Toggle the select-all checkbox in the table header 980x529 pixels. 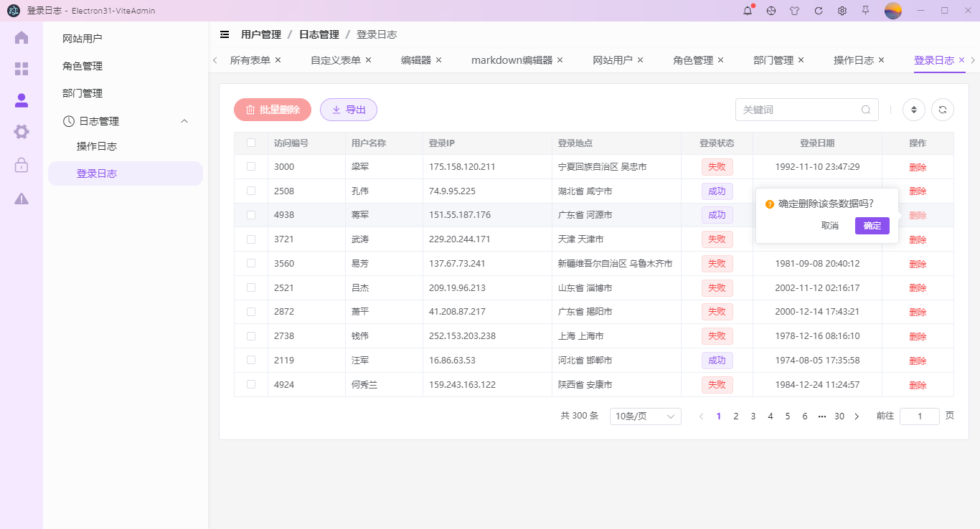coord(250,143)
